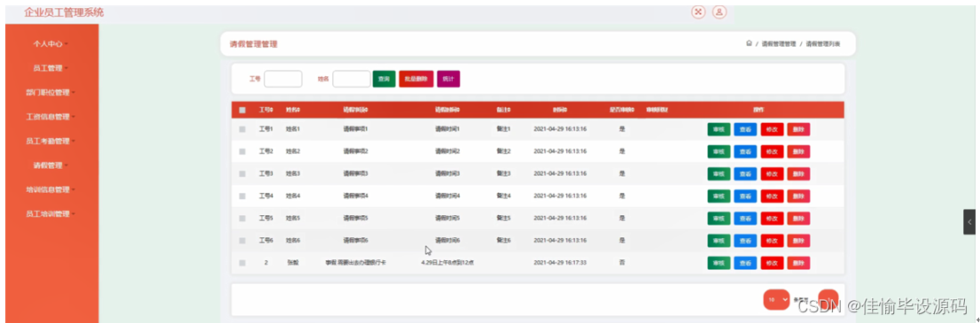
Task: Click 查看 button for the 张毅 row
Action: coord(745,263)
